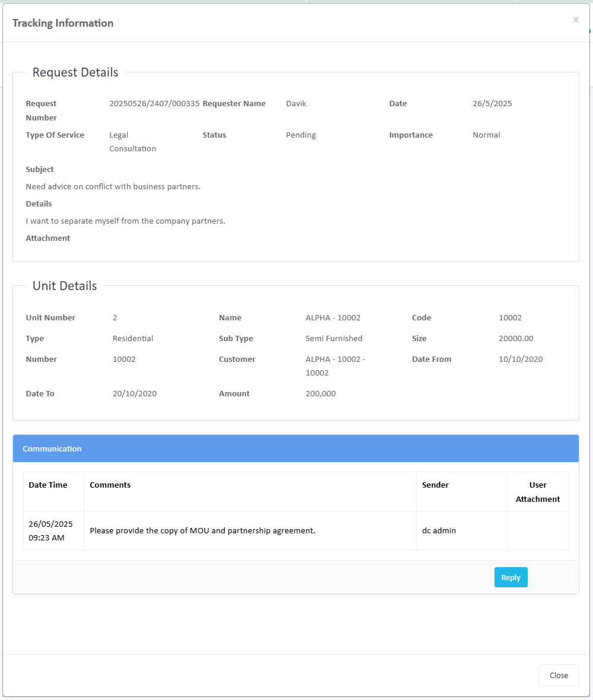Image resolution: width=593 pixels, height=700 pixels.
Task: Click the Sub Type label
Action: tap(236, 338)
